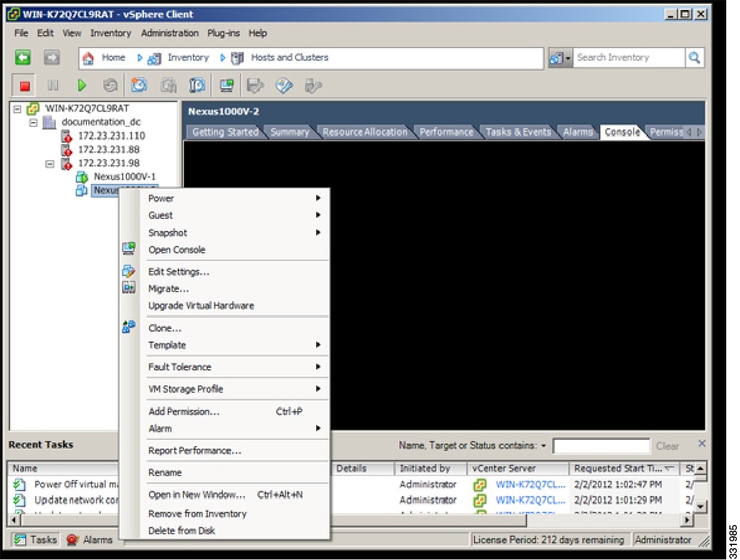Choose Report Performance from context menu
The height and width of the screenshot is (560, 740).
[195, 451]
